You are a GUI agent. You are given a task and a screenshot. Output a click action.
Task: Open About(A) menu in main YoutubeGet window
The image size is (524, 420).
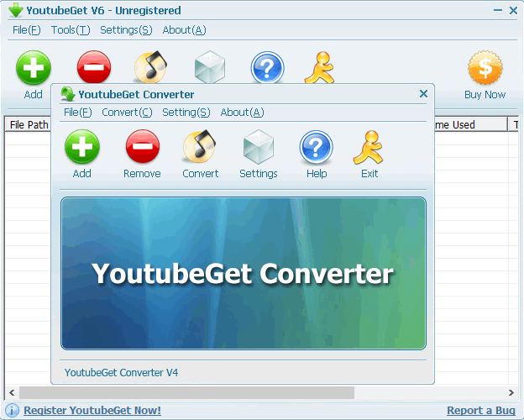click(184, 30)
